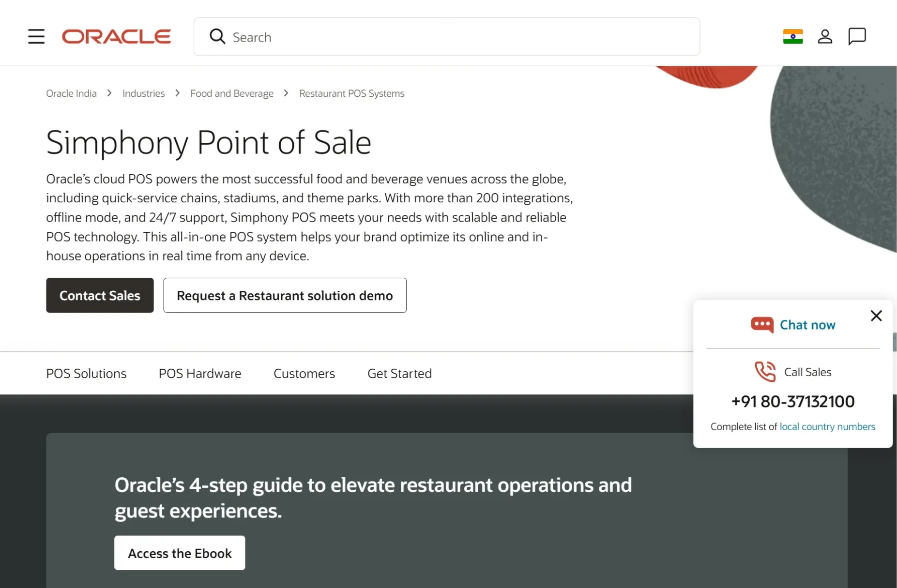Open the user account icon
The height and width of the screenshot is (588, 897).
click(x=825, y=37)
